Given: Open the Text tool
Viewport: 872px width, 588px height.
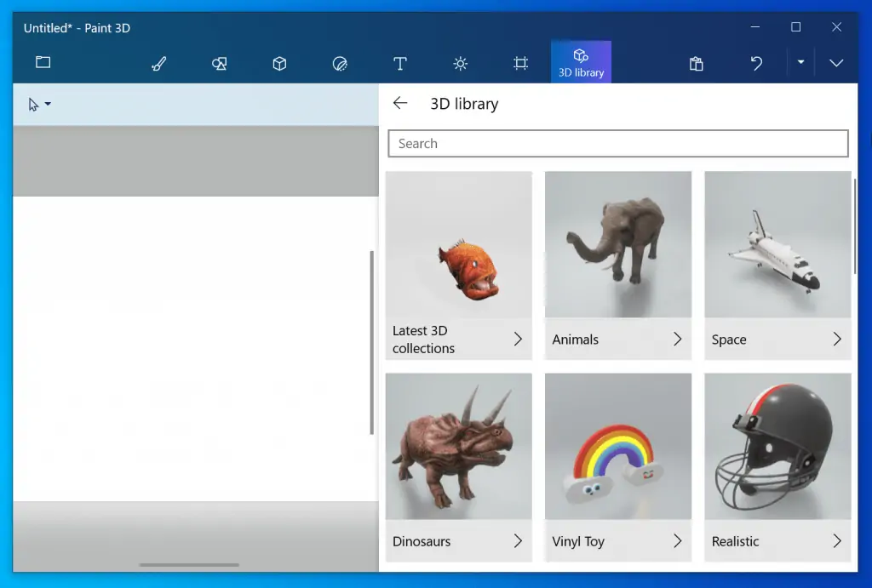Looking at the screenshot, I should (x=400, y=63).
